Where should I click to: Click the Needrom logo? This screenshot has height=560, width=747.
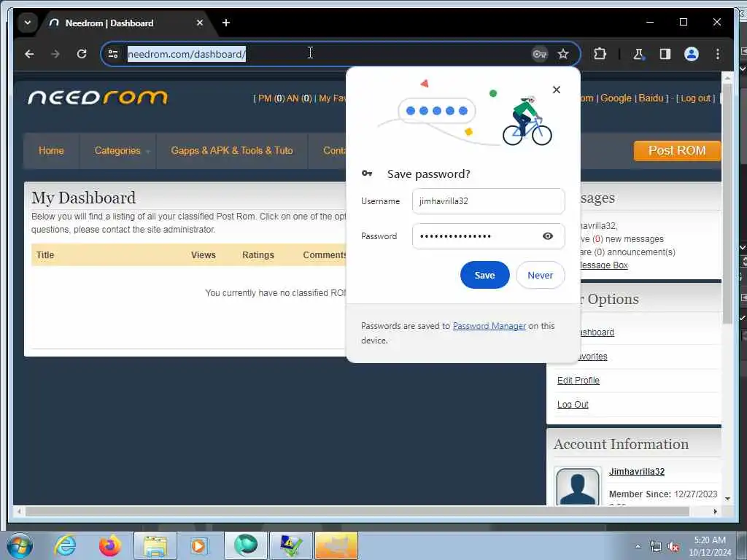pos(98,97)
